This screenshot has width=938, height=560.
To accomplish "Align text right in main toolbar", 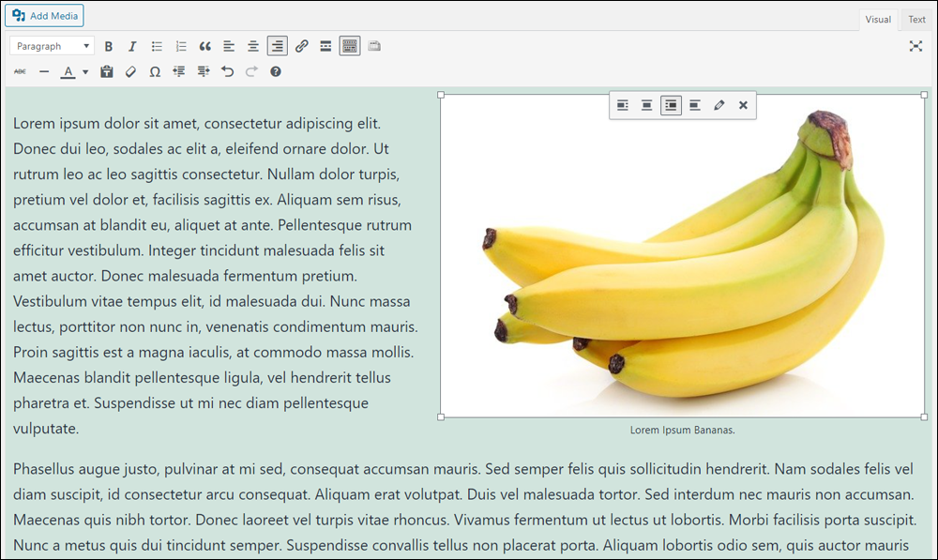I will click(277, 46).
